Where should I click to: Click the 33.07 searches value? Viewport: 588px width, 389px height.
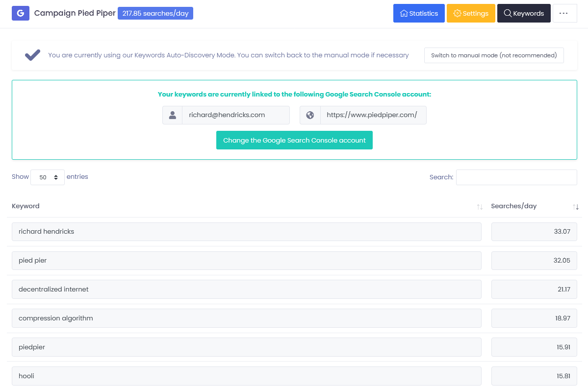[534, 232]
